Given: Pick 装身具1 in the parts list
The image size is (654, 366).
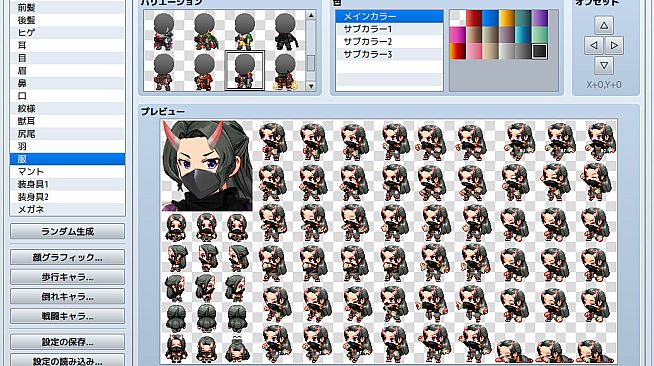Looking at the screenshot, I should pos(67,184).
